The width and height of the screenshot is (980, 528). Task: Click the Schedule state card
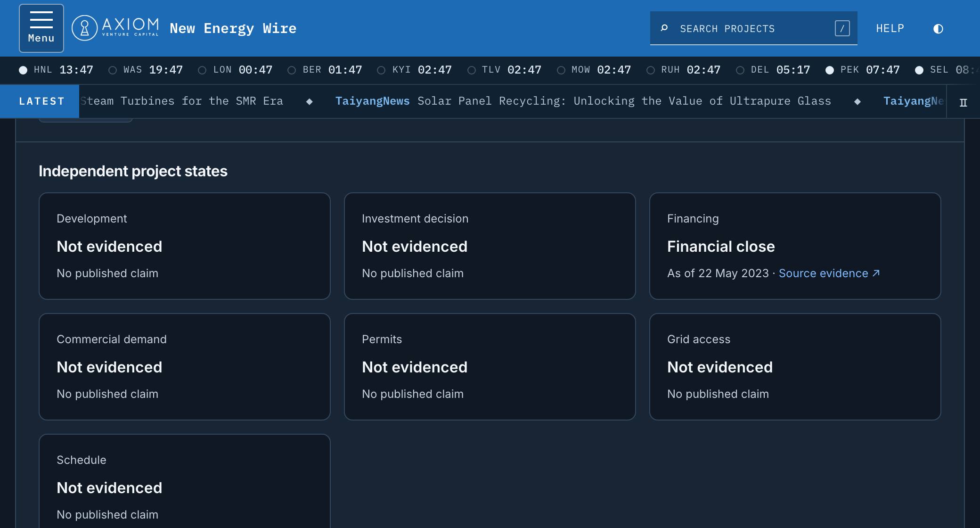click(x=185, y=481)
